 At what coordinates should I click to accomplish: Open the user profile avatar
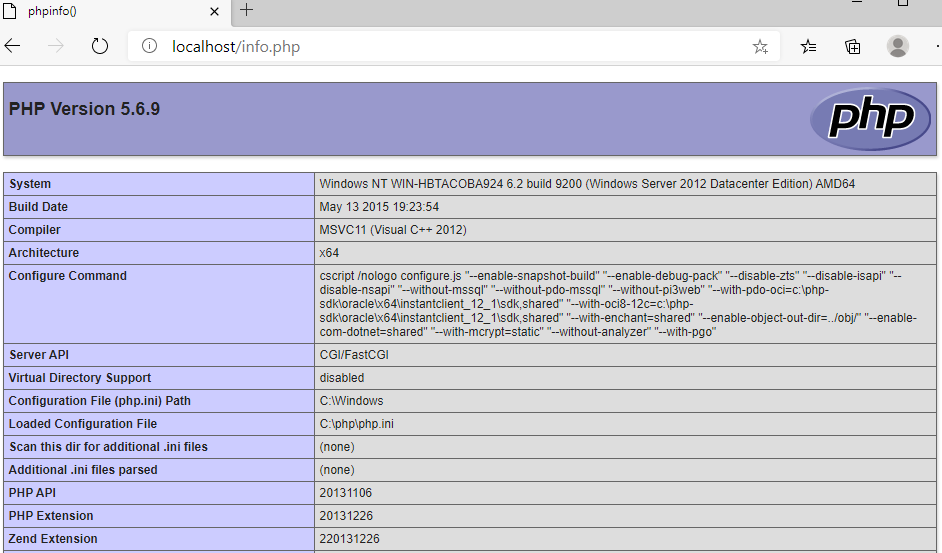click(898, 46)
